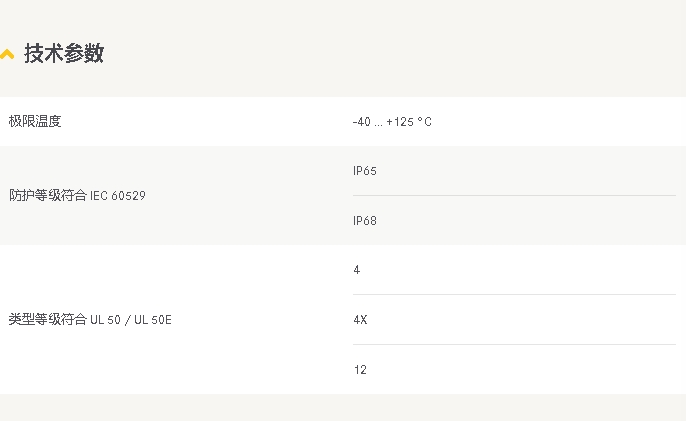Click the header area right of 技术参数
This screenshot has width=686, height=421.
coord(394,53)
